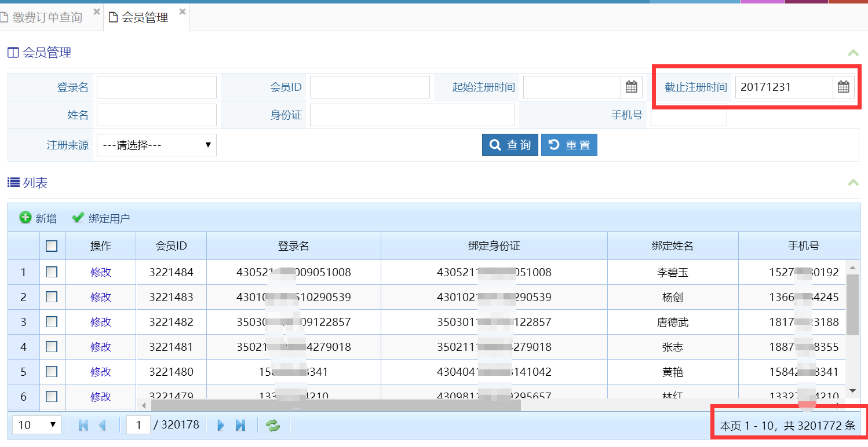Focus the 会员ID input field
The width and height of the screenshot is (868, 447).
pos(370,87)
